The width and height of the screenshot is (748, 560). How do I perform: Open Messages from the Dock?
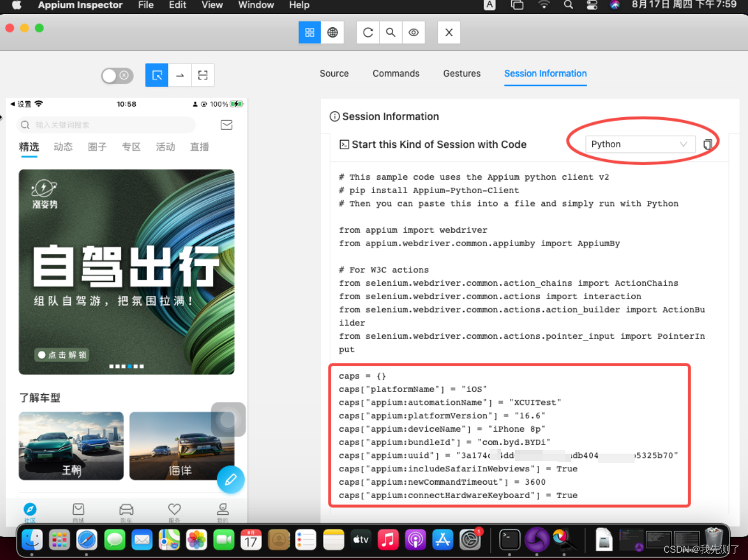(115, 540)
